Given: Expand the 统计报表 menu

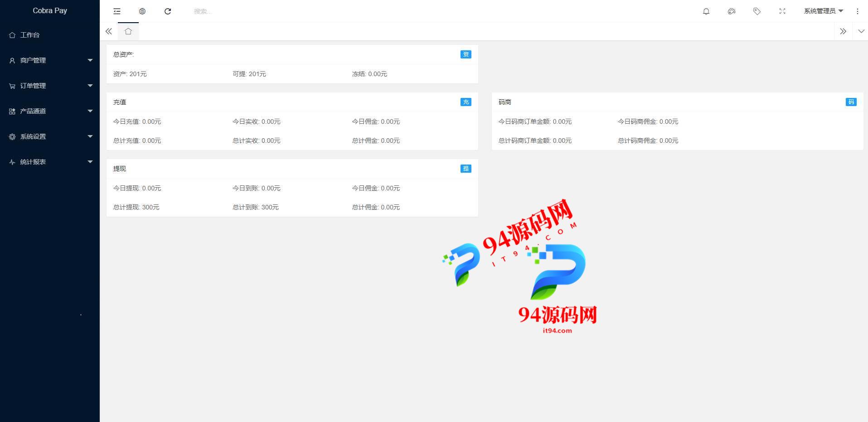Looking at the screenshot, I should [50, 162].
